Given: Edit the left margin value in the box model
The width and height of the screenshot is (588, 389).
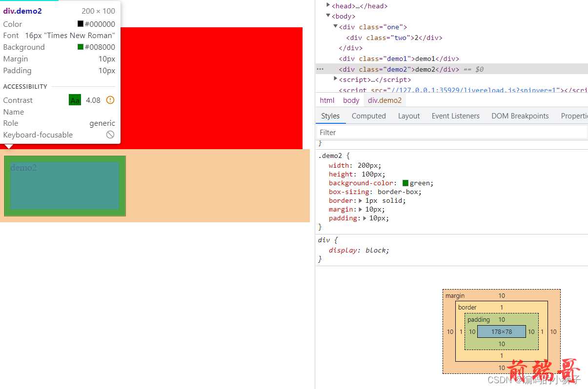Looking at the screenshot, I should [450, 331].
